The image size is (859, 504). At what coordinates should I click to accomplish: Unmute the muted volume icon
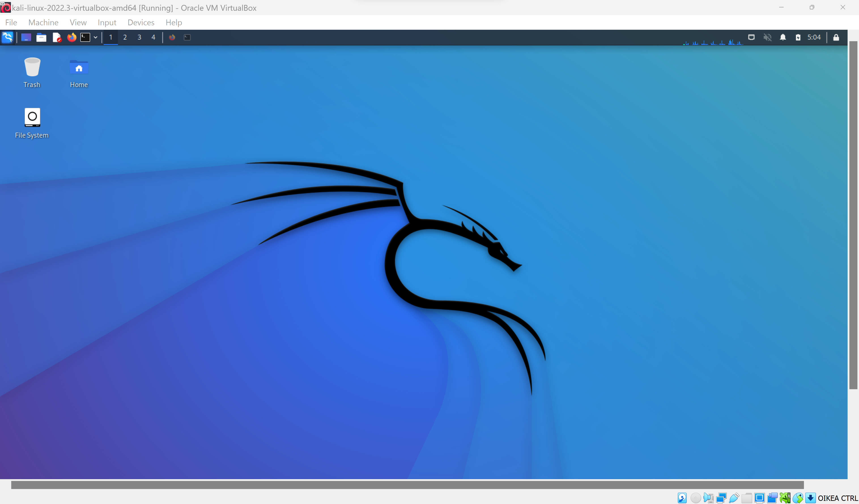(x=767, y=37)
